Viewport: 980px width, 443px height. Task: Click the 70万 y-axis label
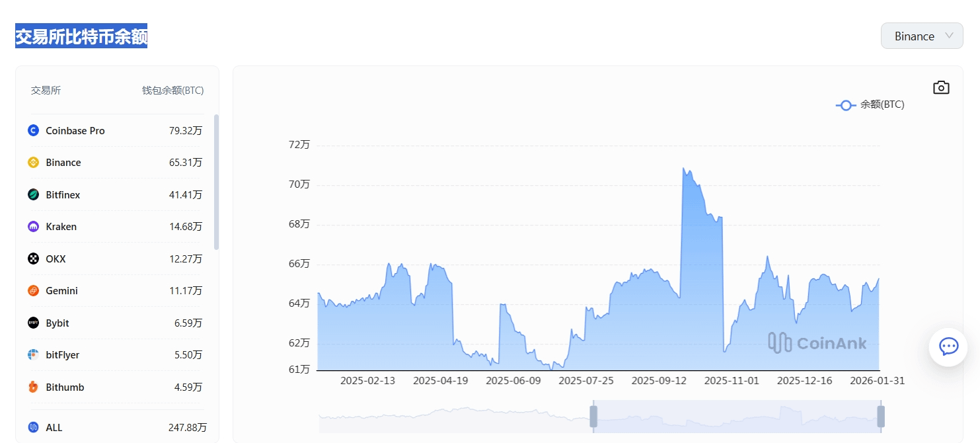[x=299, y=184]
